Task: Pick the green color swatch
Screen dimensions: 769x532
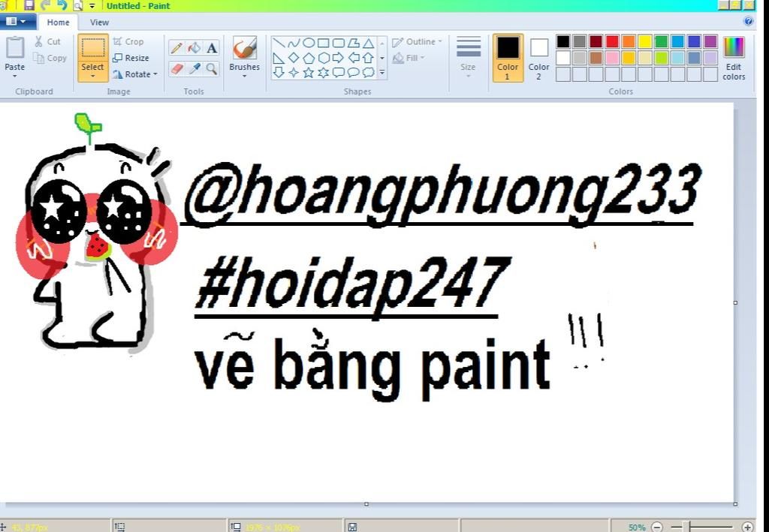Action: (661, 41)
